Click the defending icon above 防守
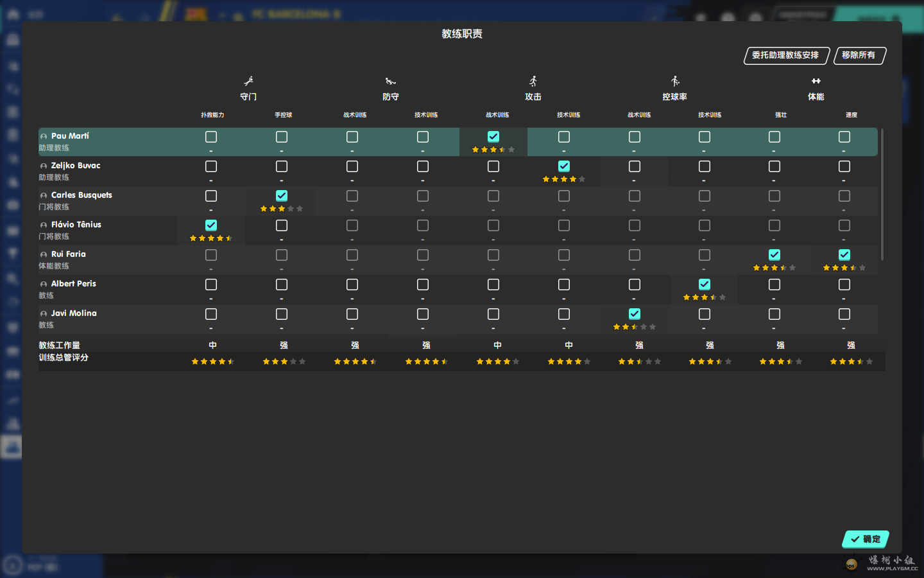The height and width of the screenshot is (578, 924). (x=390, y=81)
